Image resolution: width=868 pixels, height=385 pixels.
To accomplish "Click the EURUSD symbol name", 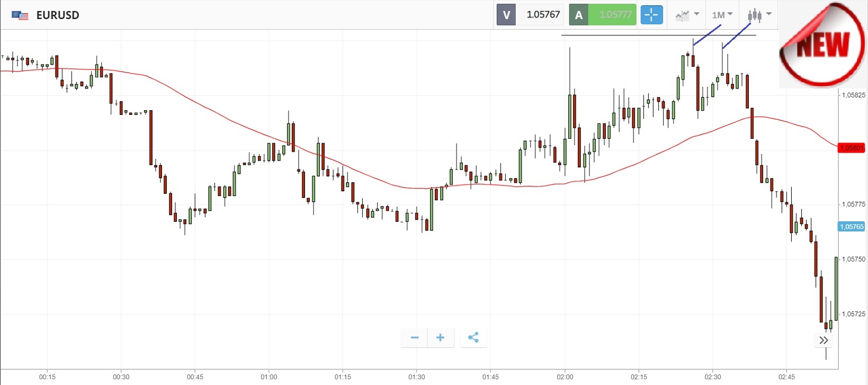I will (x=58, y=15).
